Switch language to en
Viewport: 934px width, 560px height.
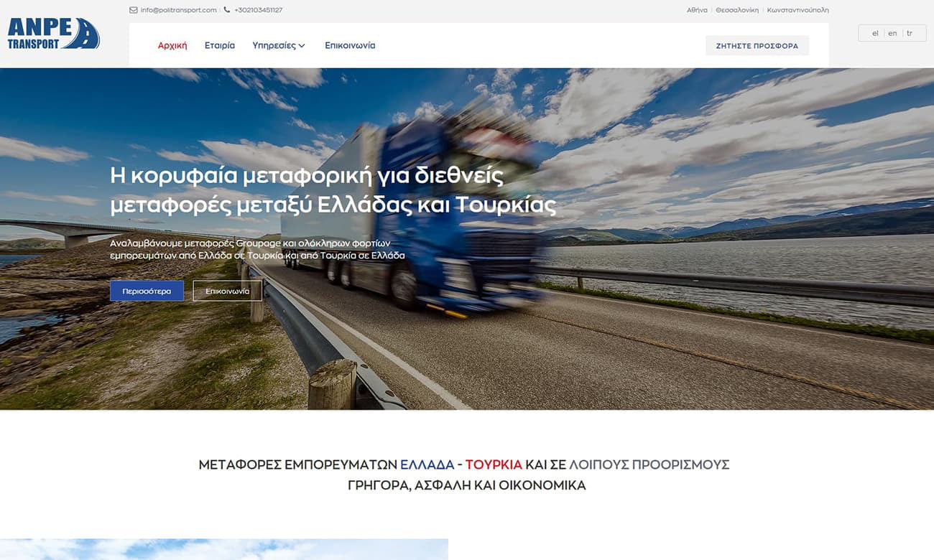[892, 33]
